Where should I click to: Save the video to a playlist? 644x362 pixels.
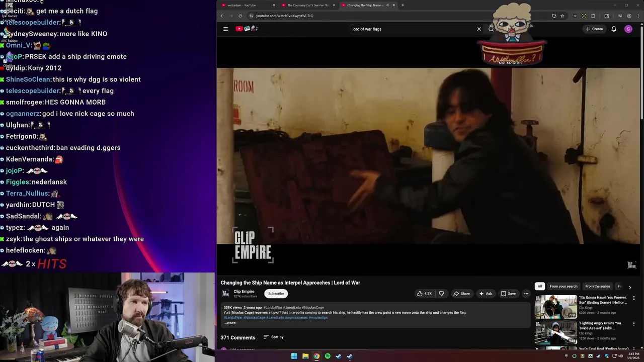tap(508, 294)
